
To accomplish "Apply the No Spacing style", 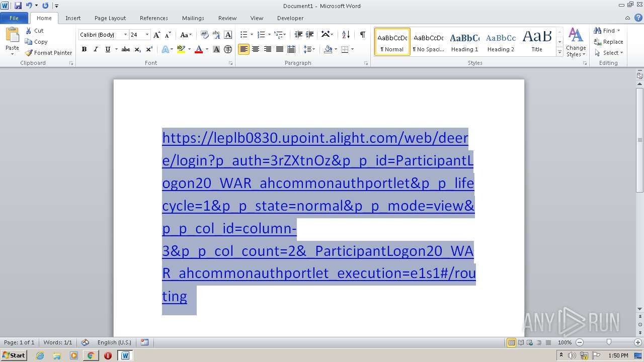I will (x=428, y=42).
